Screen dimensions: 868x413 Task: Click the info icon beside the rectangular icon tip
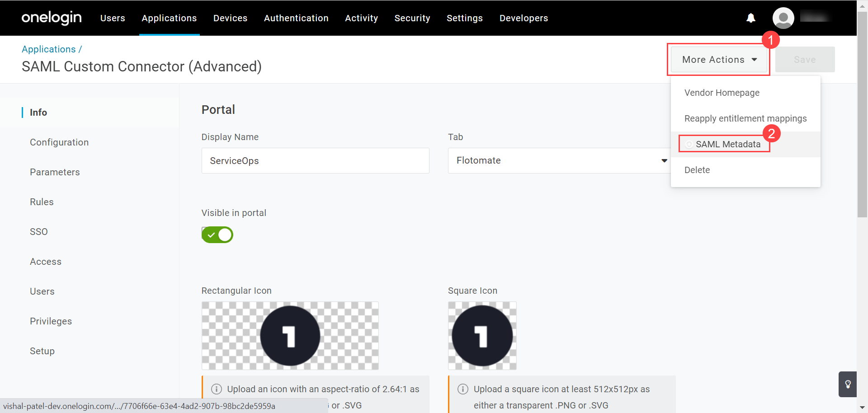(216, 389)
